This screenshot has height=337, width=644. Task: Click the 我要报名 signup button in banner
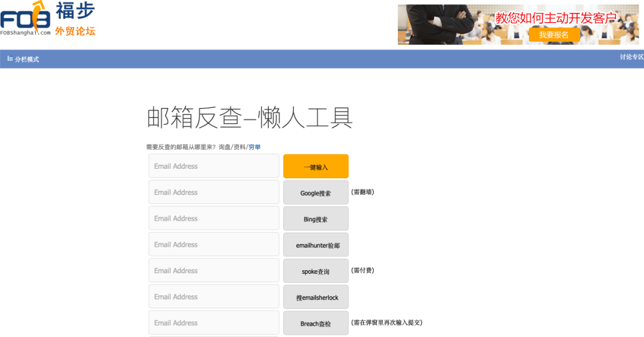point(554,35)
